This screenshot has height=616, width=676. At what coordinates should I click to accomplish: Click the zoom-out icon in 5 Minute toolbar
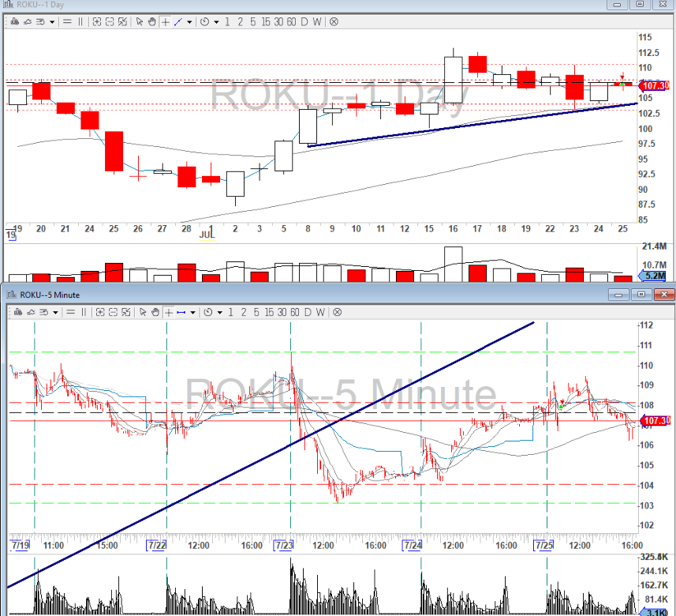pyautogui.click(x=111, y=312)
